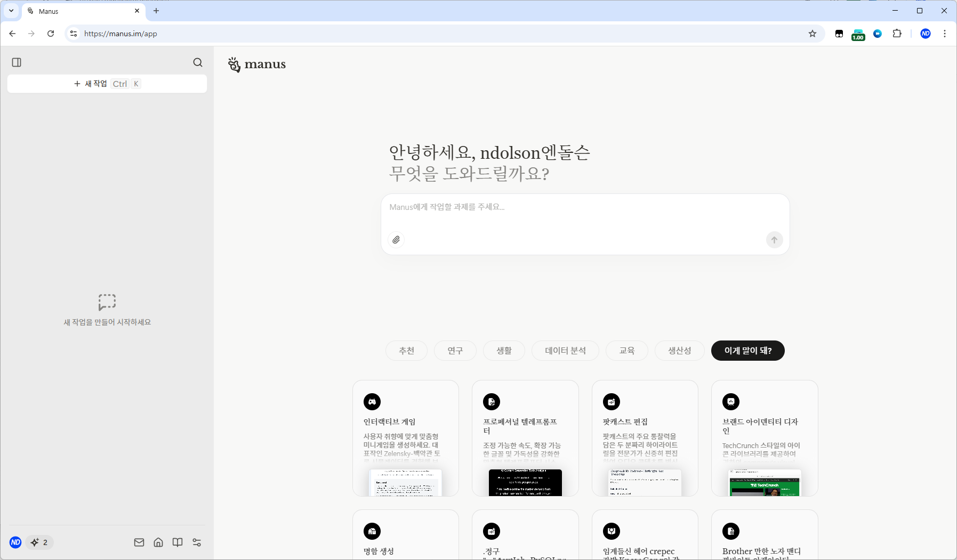Click the 새 작업을 만들어 시작하세요 text
957x560 pixels.
pos(107,322)
